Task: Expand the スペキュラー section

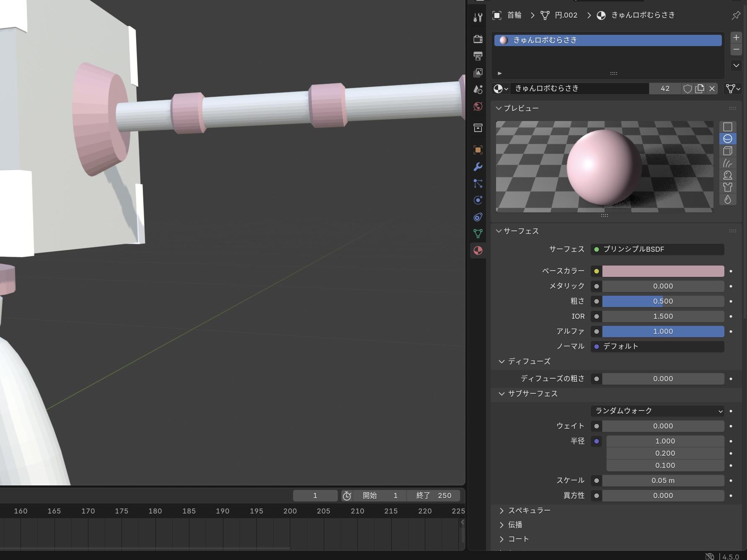Action: 529,510
